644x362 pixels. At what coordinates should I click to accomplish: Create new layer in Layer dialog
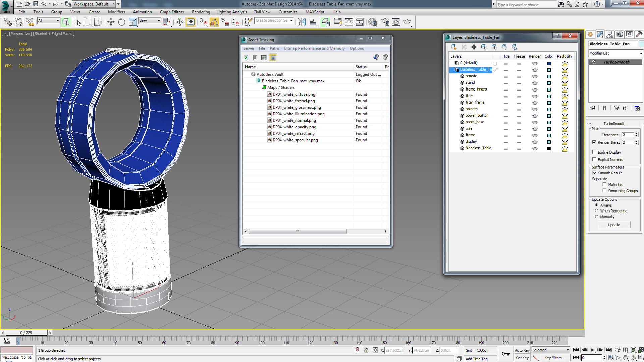pyautogui.click(x=453, y=47)
